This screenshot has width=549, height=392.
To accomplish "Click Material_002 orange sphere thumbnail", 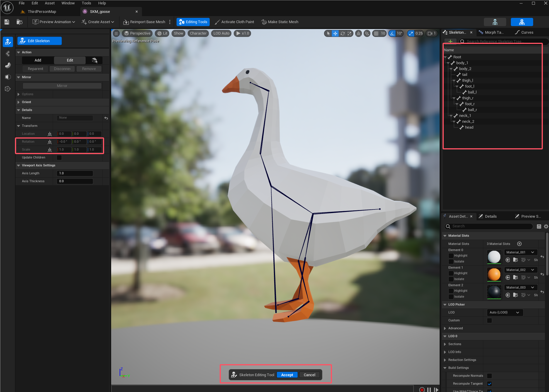I will (494, 275).
